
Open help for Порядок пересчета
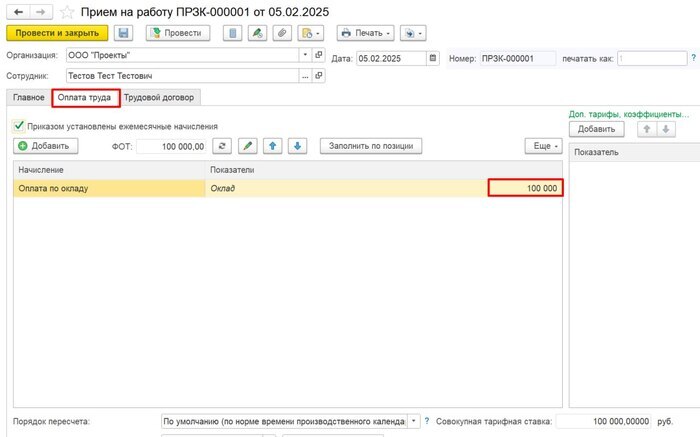click(x=427, y=420)
